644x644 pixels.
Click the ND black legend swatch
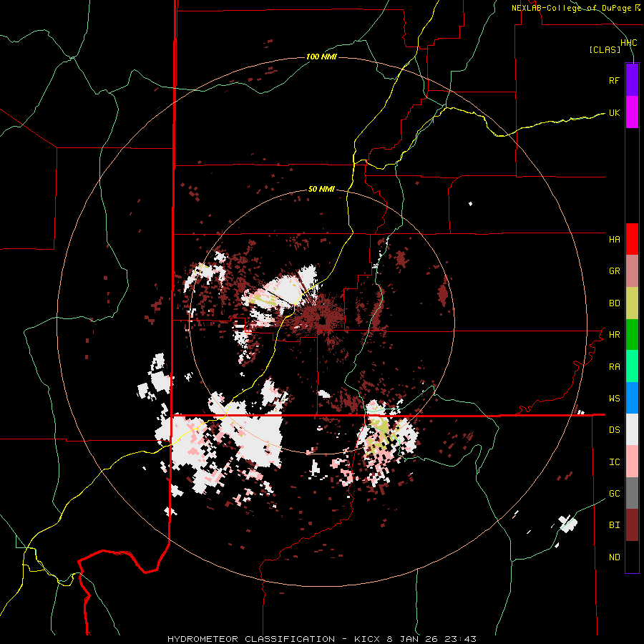[x=632, y=557]
